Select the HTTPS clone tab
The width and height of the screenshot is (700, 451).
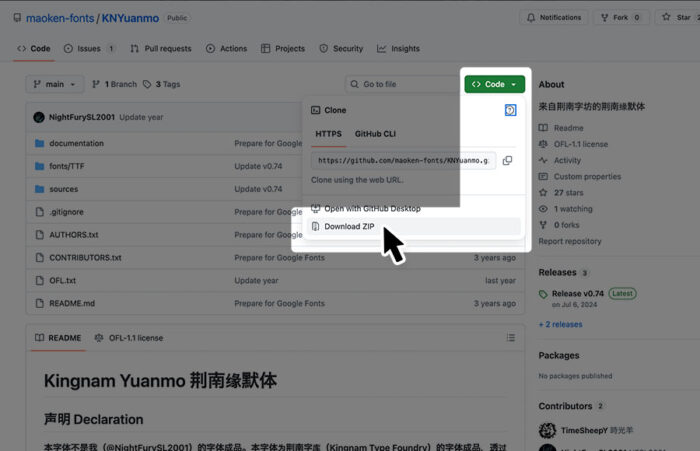coord(329,134)
